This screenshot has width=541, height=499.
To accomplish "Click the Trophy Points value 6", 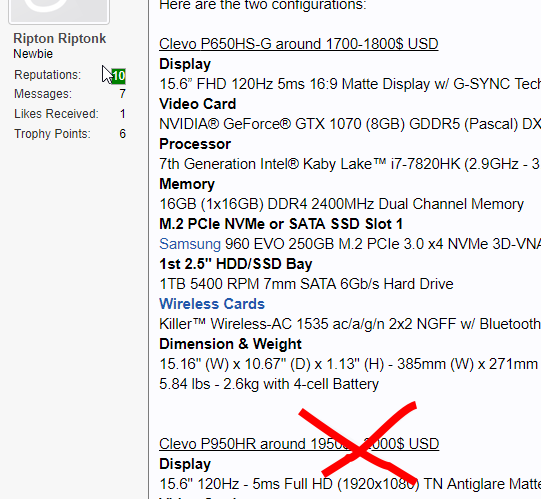I will click(122, 134).
